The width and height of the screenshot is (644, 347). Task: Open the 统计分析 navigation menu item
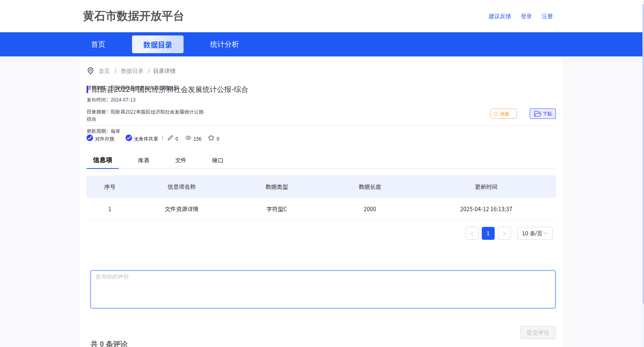click(x=225, y=44)
